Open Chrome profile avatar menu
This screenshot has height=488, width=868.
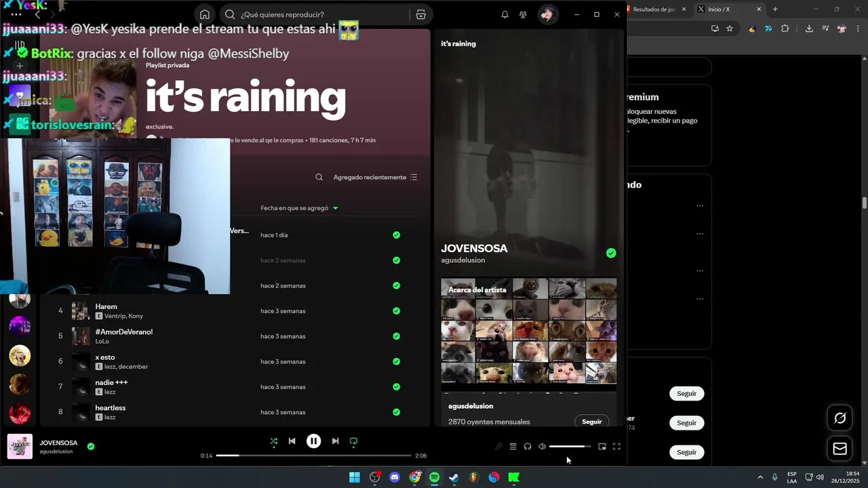pos(842,28)
